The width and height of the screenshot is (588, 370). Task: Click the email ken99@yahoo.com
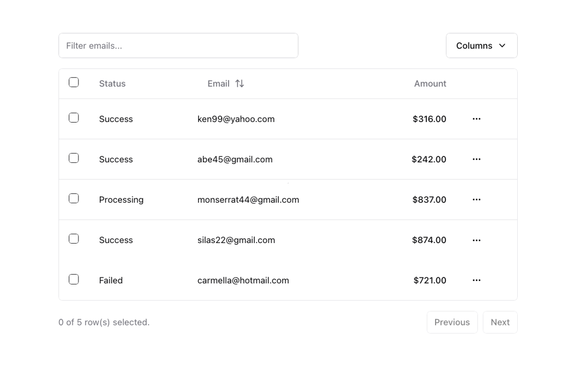point(236,119)
